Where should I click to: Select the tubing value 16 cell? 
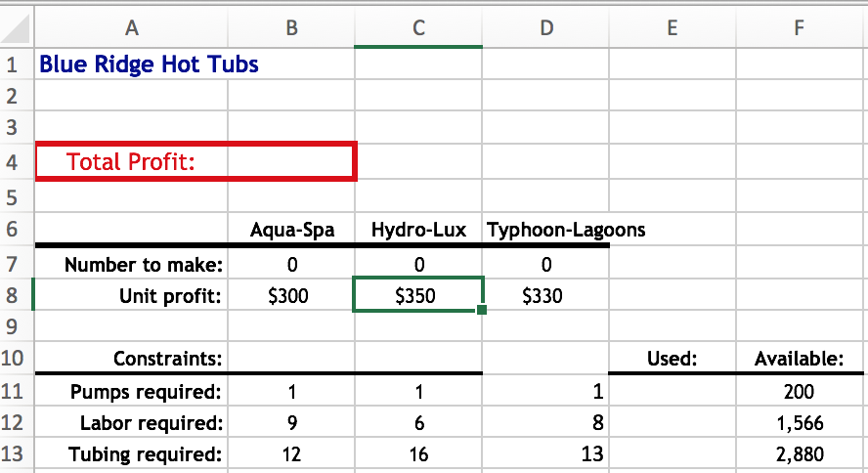pyautogui.click(x=418, y=454)
